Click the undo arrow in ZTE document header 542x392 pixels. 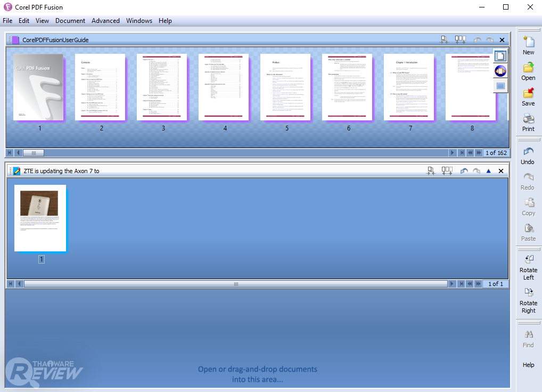point(464,171)
